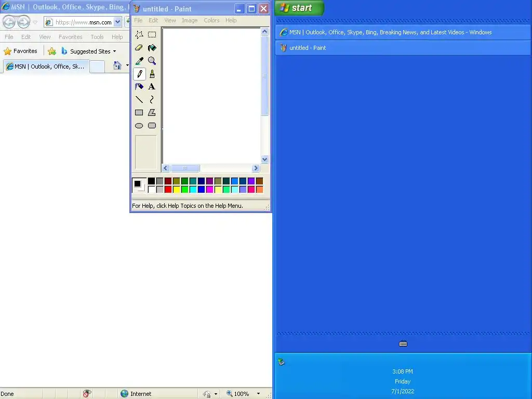Pick the Pick Color eyedropper tool
The width and height of the screenshot is (532, 399).
pyautogui.click(x=139, y=61)
